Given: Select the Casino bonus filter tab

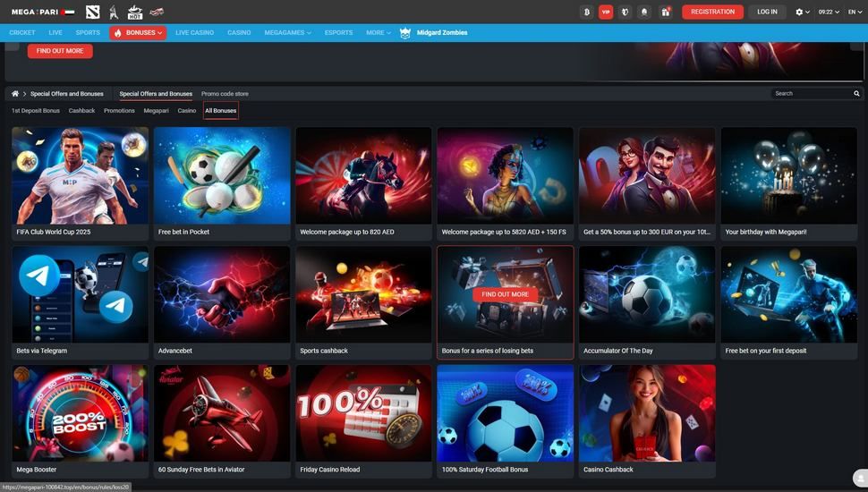Looking at the screenshot, I should coord(186,111).
